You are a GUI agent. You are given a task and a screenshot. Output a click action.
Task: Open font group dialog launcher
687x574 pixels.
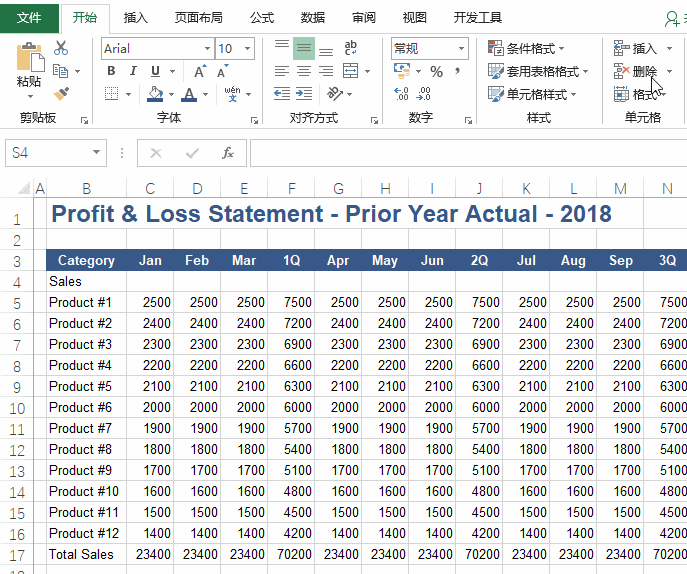[x=254, y=120]
